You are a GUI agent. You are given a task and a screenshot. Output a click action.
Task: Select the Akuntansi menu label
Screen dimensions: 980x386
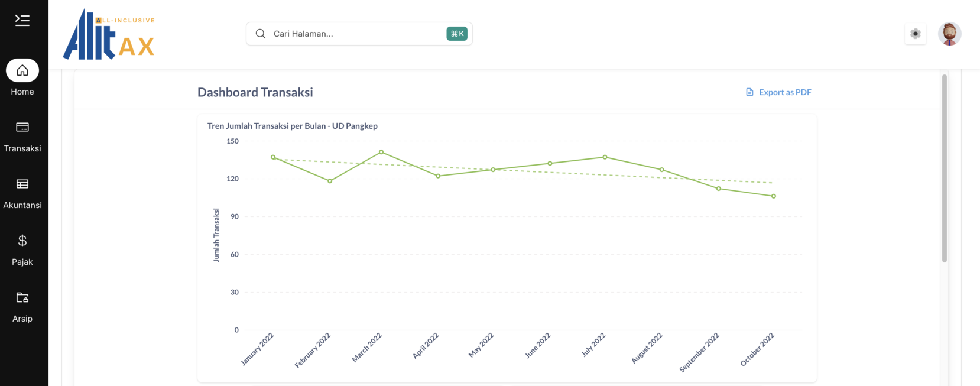tap(22, 205)
